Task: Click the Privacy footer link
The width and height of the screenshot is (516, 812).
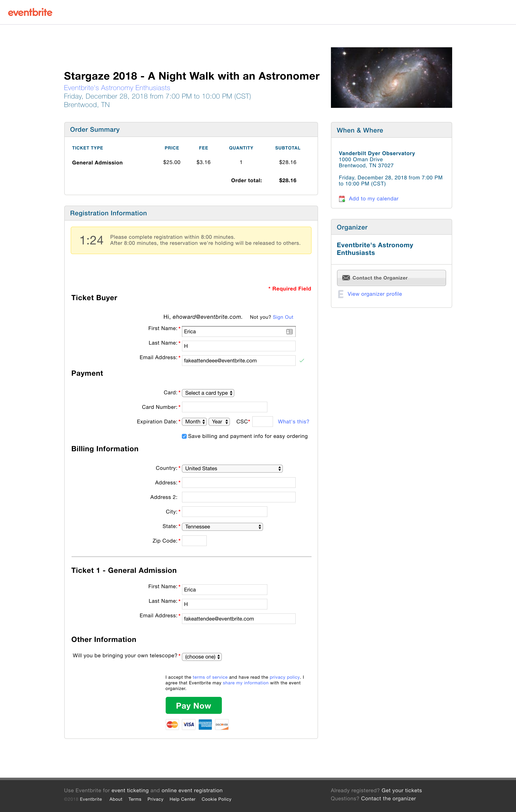Action: click(156, 799)
